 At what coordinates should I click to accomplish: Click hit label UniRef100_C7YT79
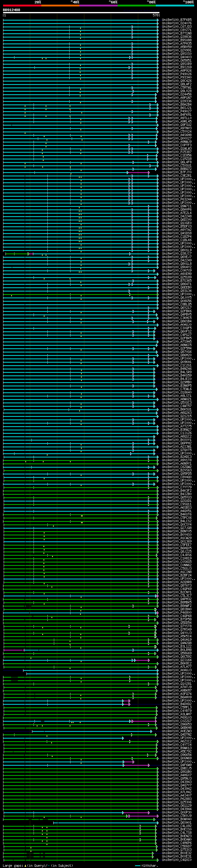point(177,487)
